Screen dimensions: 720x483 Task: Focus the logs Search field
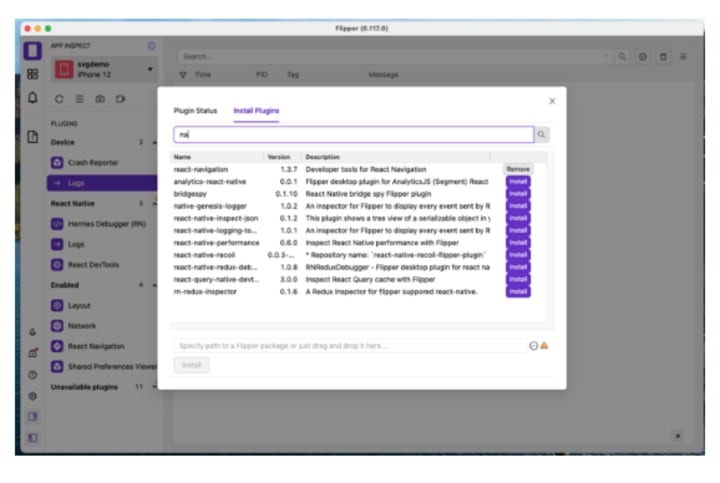[x=395, y=56]
